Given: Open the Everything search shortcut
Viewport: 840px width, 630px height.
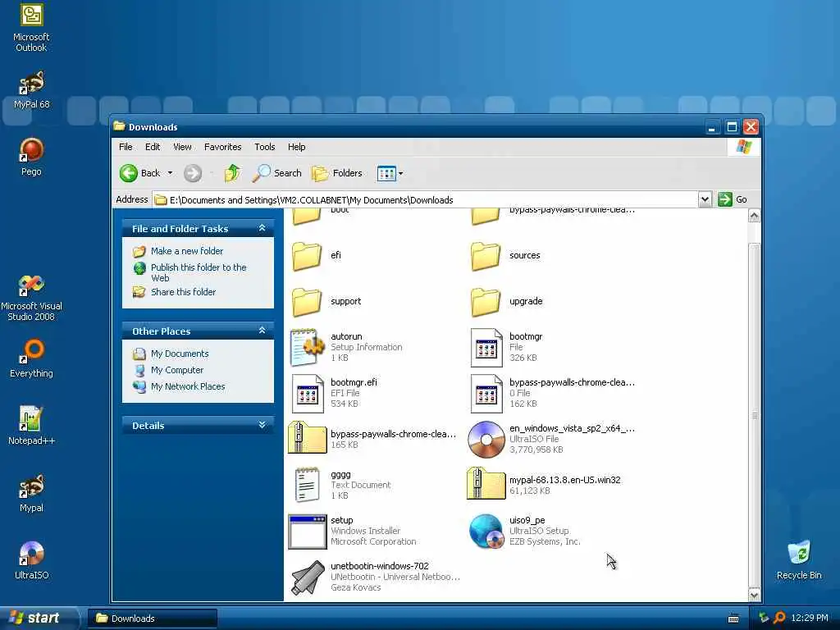Looking at the screenshot, I should pos(32,358).
